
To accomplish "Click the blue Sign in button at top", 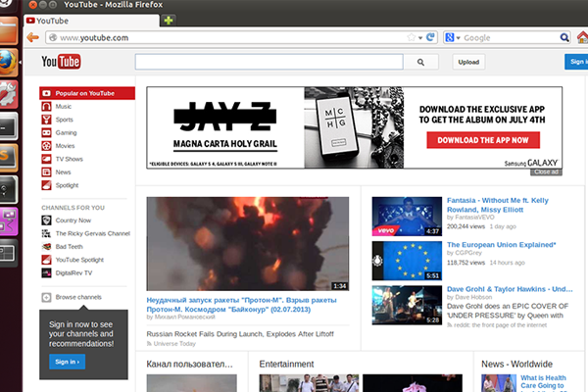I will tap(577, 62).
